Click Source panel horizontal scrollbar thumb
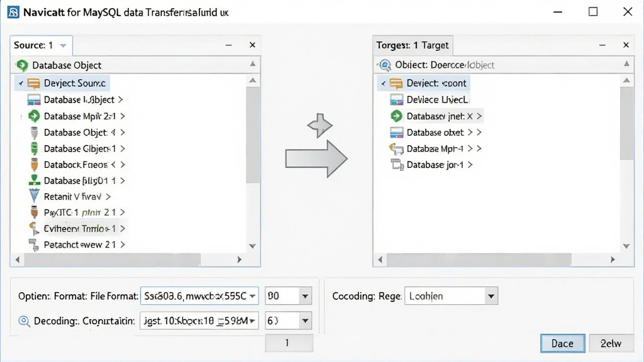This screenshot has width=644, height=362. [113, 260]
